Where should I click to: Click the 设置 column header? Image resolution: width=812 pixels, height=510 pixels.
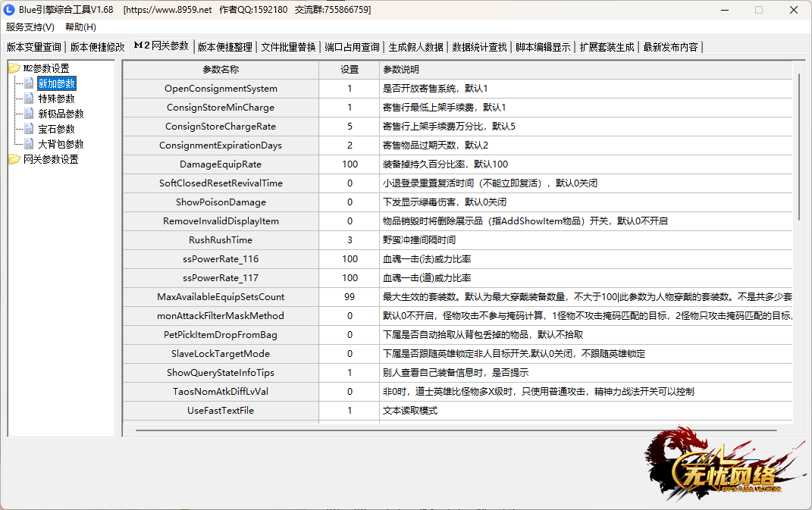coord(350,70)
